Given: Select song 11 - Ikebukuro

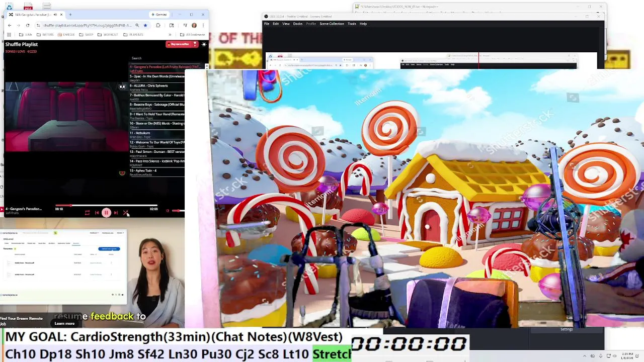Looking at the screenshot, I should tap(157, 134).
